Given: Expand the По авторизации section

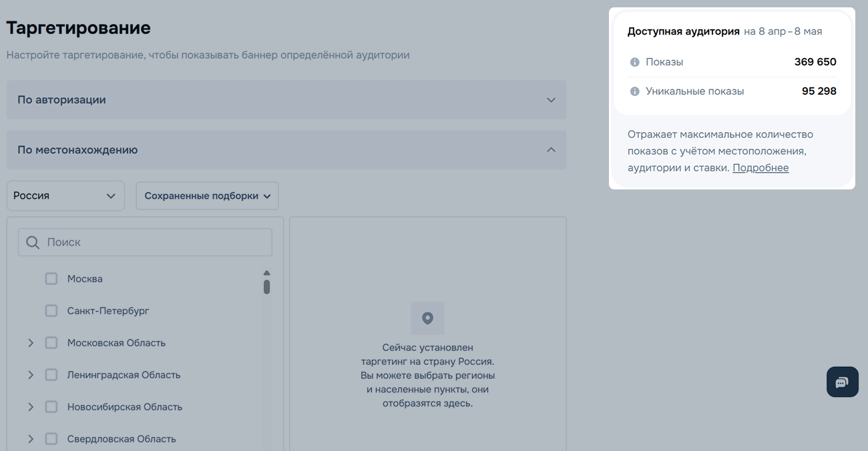Looking at the screenshot, I should point(286,100).
